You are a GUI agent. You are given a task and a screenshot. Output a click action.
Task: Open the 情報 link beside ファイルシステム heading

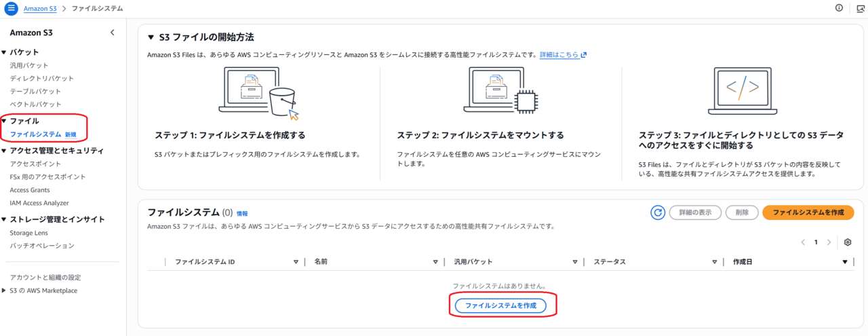[242, 213]
